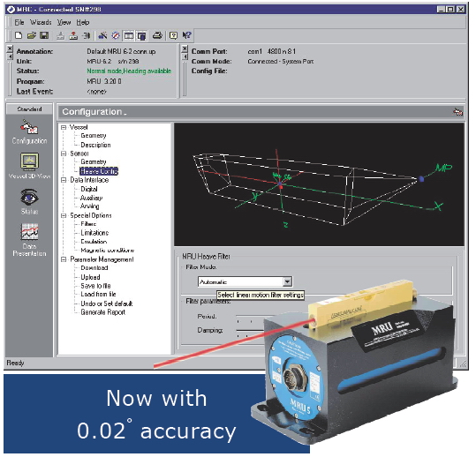This screenshot has width=476, height=457.
Task: Select Filters under Special Options
Action: tap(88, 224)
